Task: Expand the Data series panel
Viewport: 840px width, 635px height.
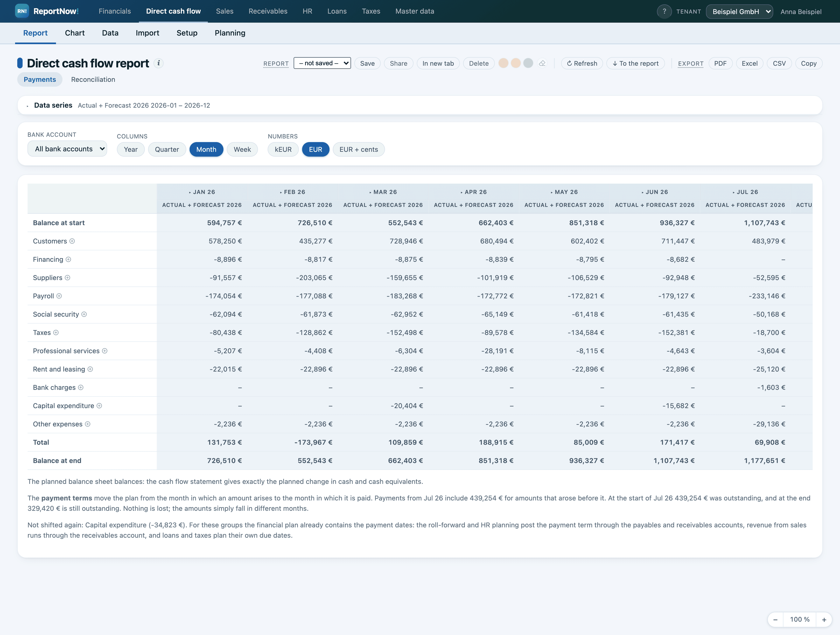Action: (x=420, y=105)
